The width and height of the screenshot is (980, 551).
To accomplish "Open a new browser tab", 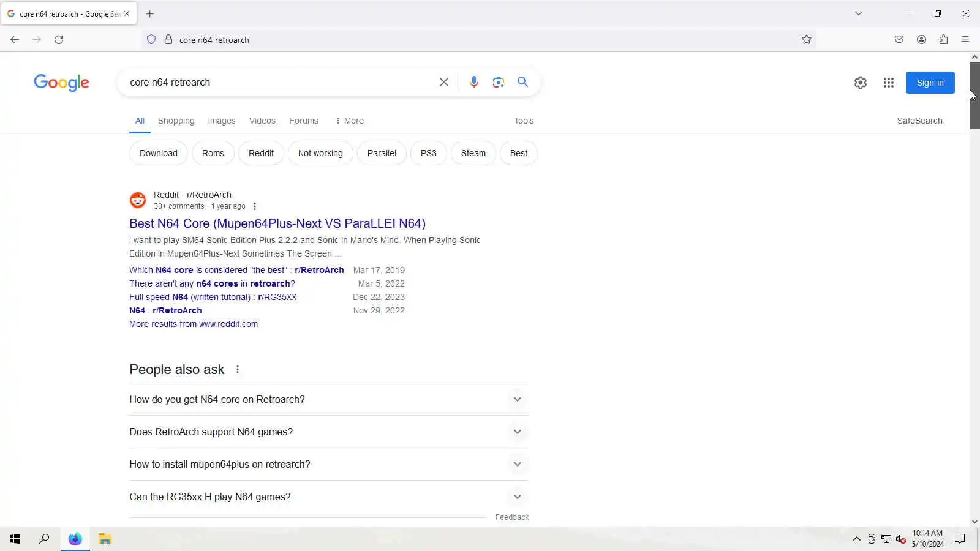I will tap(150, 13).
